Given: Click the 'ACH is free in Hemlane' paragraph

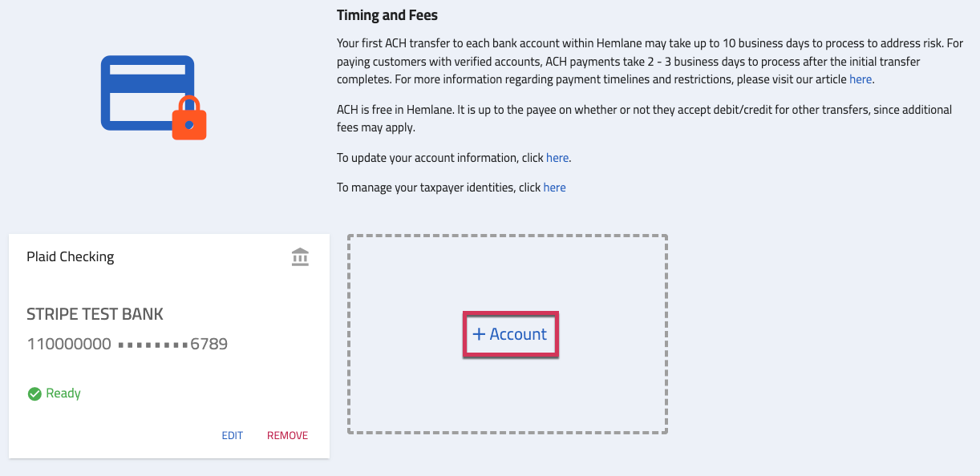Looking at the screenshot, I should pyautogui.click(x=645, y=119).
